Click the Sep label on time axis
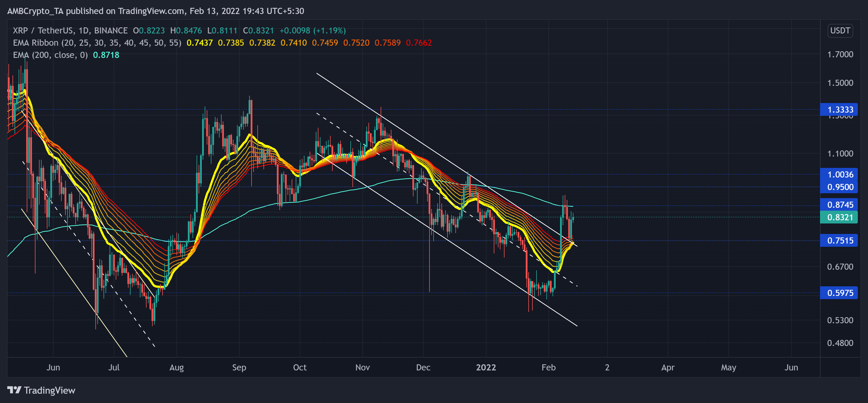The height and width of the screenshot is (403, 868). click(239, 367)
